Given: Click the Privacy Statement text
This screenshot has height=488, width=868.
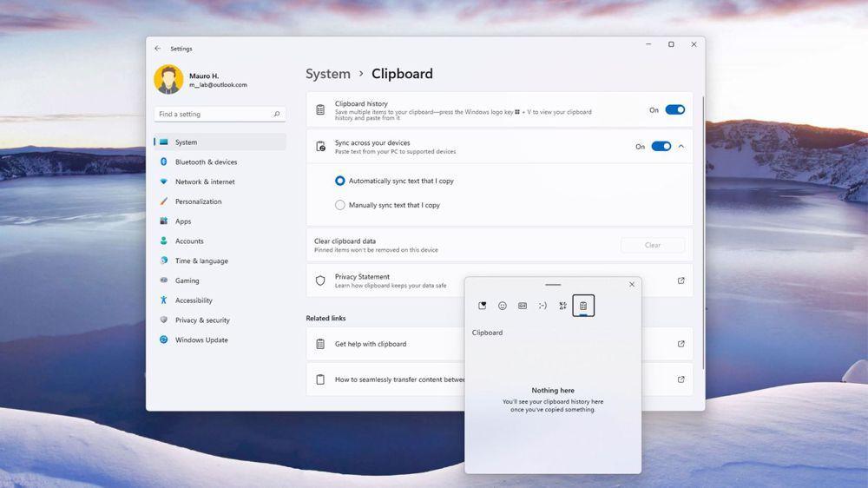Looking at the screenshot, I should pos(362,276).
